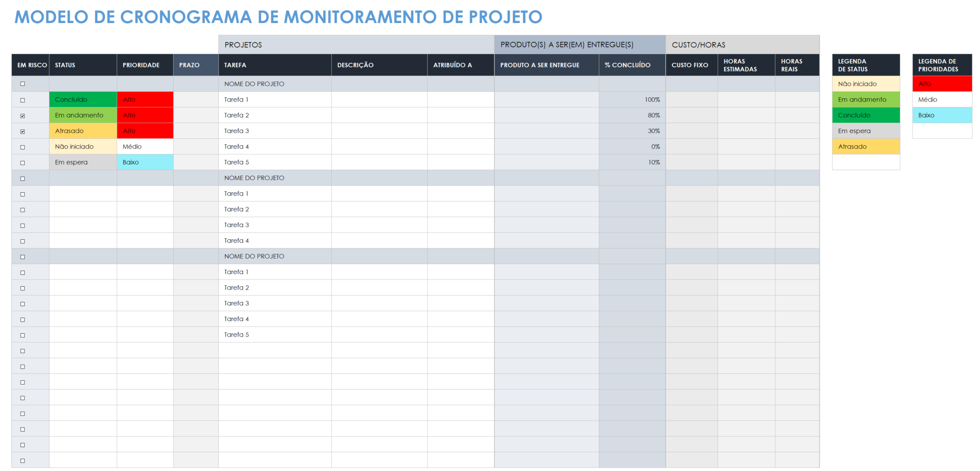Click Tarefa 2 in the second project
Screen dimensions: 980x471
[x=275, y=209]
